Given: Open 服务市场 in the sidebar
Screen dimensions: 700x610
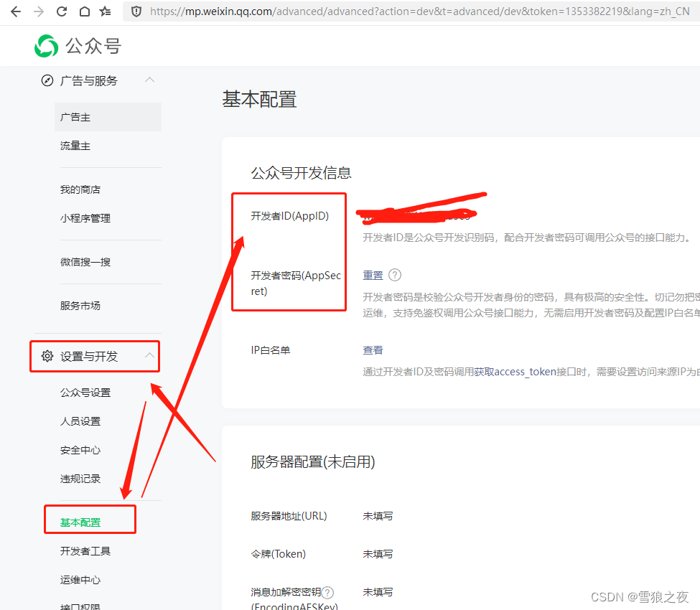Looking at the screenshot, I should (x=80, y=306).
